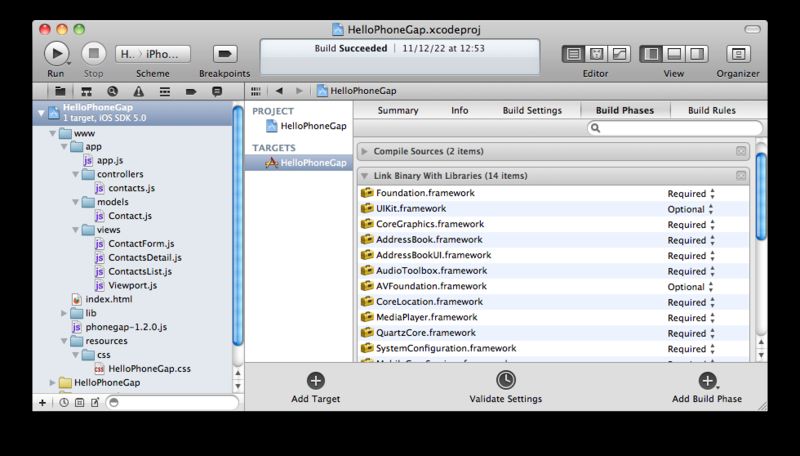
Task: Change AVFoundation.framework Optional stepper
Action: (x=711, y=287)
